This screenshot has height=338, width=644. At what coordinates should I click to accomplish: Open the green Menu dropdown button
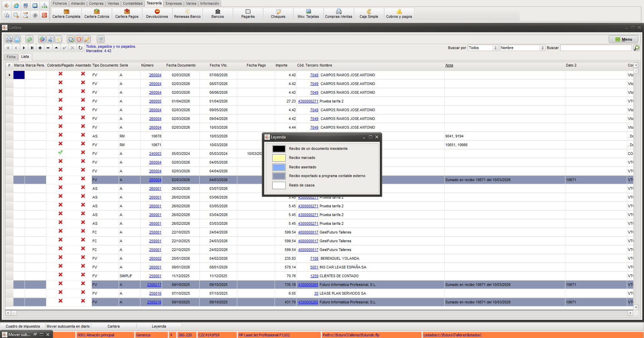(623, 39)
